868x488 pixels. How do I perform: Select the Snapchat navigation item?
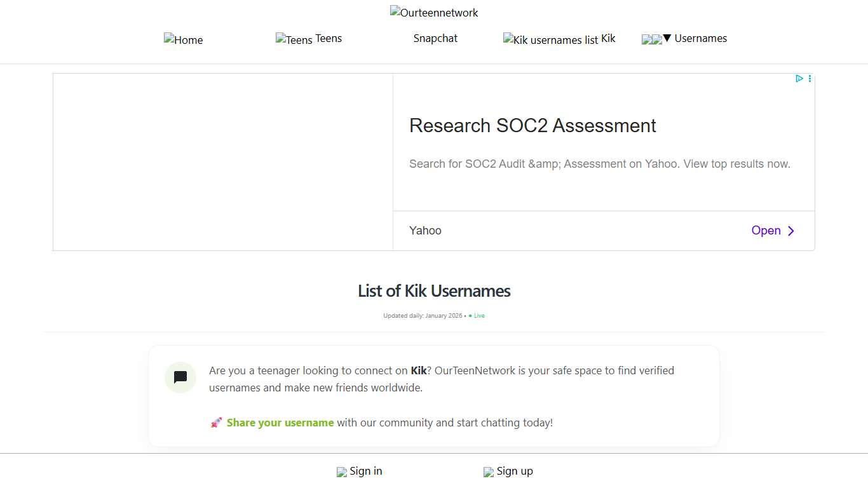435,38
